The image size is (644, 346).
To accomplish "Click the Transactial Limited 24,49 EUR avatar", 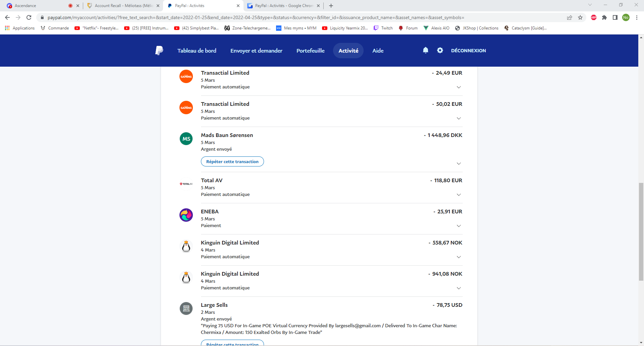I will [x=186, y=76].
